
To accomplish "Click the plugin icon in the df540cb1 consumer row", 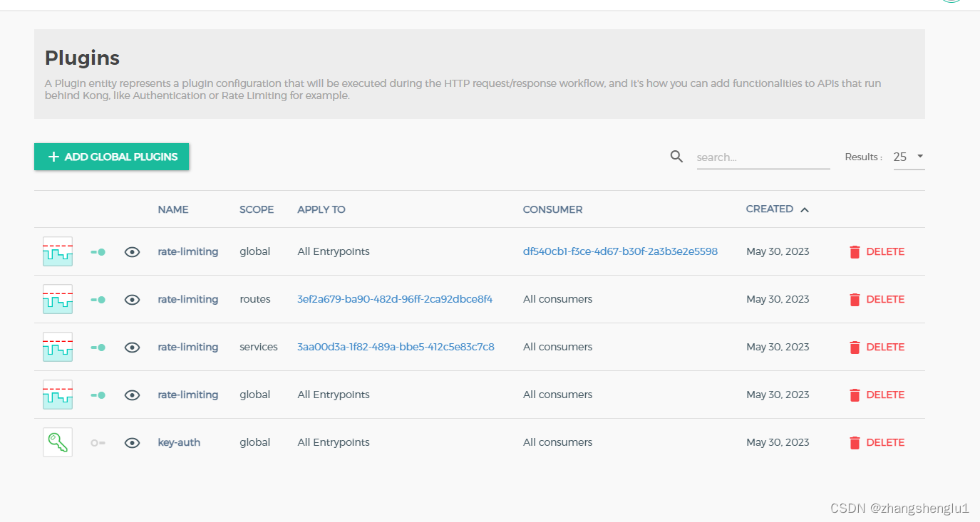I will tap(58, 251).
